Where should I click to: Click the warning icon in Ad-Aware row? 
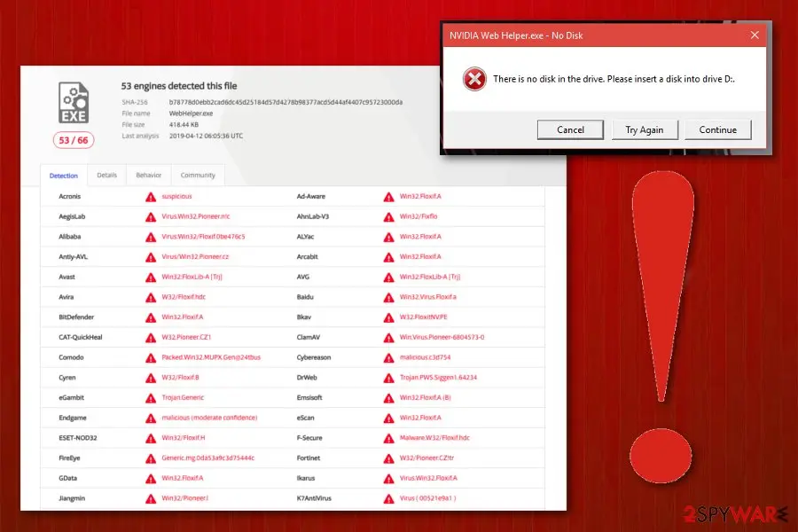tap(389, 197)
